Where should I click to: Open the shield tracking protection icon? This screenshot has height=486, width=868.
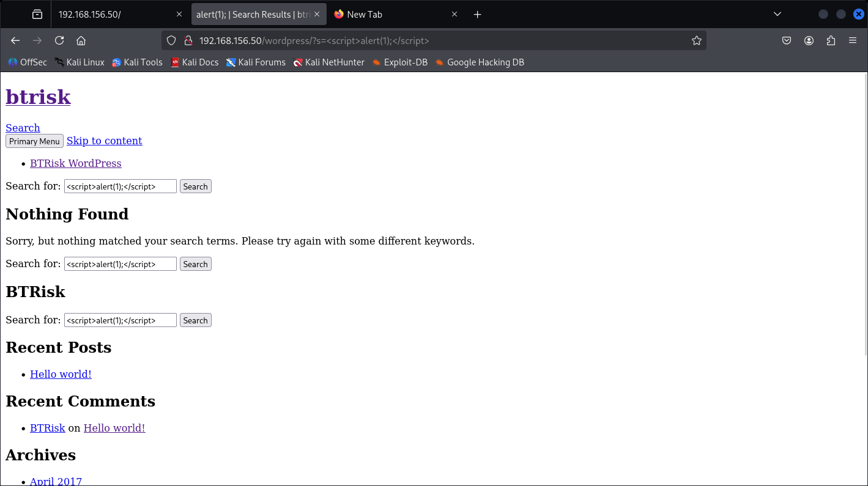pos(171,40)
